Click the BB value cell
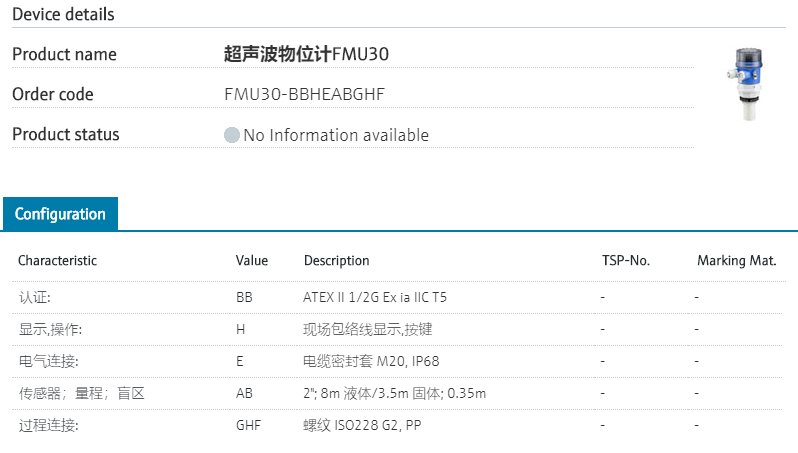The image size is (798, 453). click(244, 297)
